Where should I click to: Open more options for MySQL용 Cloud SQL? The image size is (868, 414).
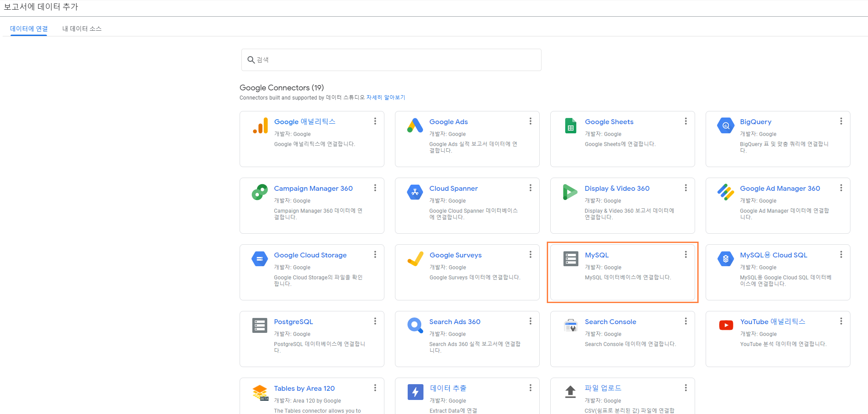841,254
